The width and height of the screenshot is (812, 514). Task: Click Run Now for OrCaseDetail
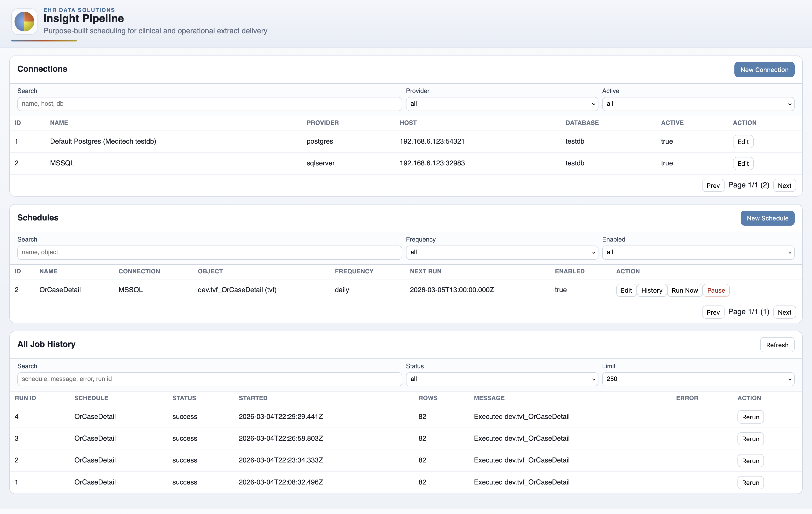point(684,290)
